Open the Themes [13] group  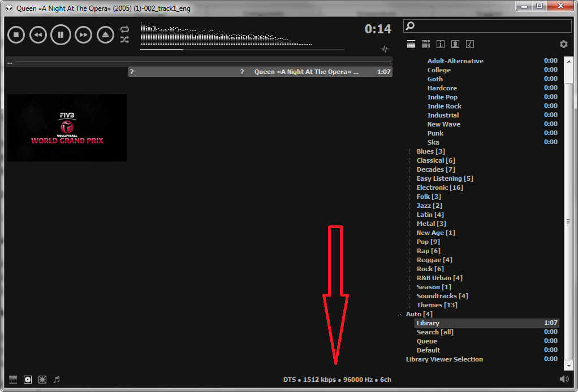tap(437, 305)
